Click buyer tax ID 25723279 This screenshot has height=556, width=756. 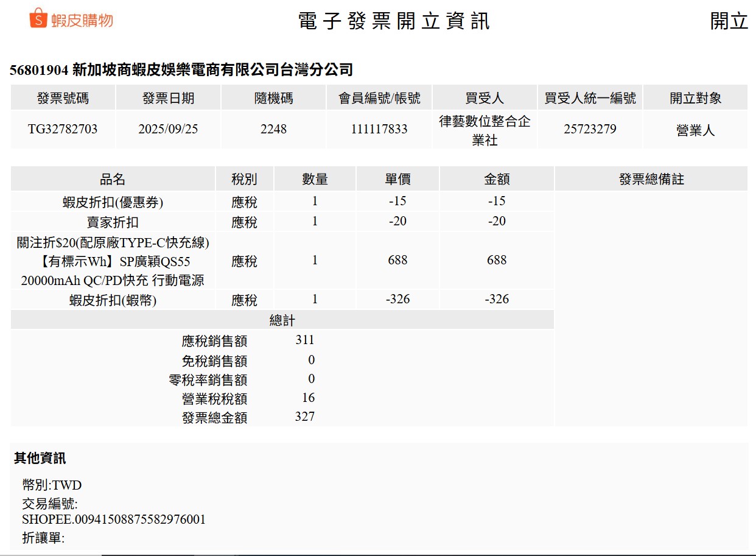click(x=590, y=129)
